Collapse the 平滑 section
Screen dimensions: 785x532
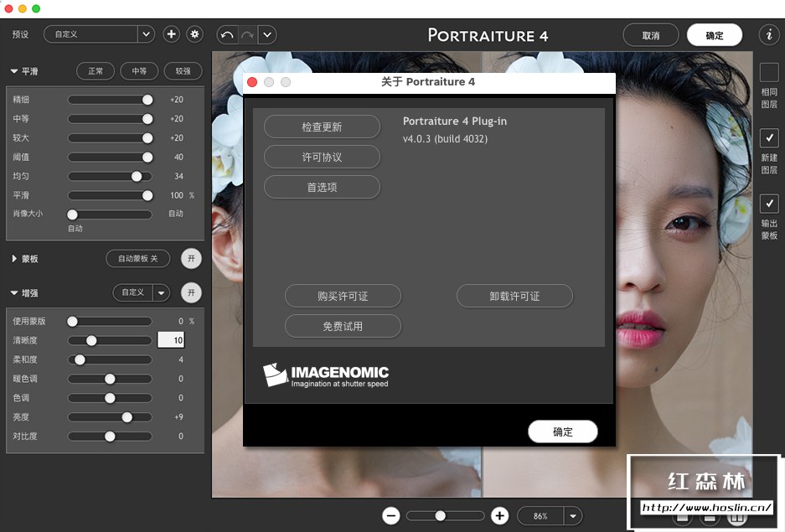14,71
